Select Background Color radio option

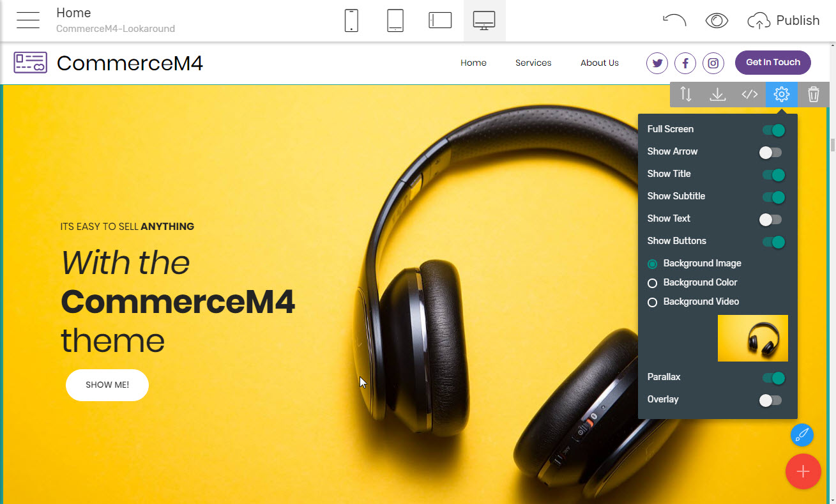653,283
